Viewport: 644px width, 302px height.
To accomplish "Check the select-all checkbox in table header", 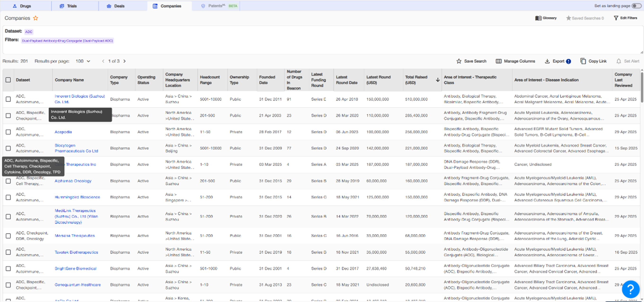I will click(8, 80).
